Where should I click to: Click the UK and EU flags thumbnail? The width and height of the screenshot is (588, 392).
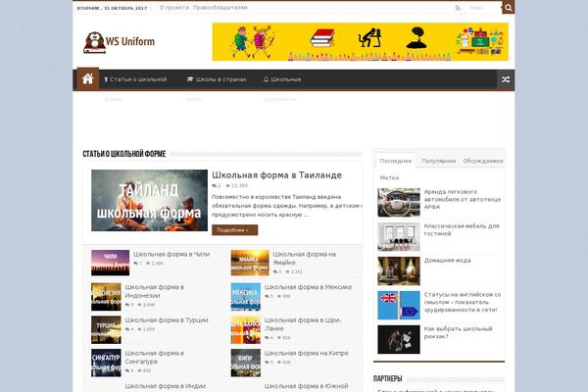[x=399, y=306]
